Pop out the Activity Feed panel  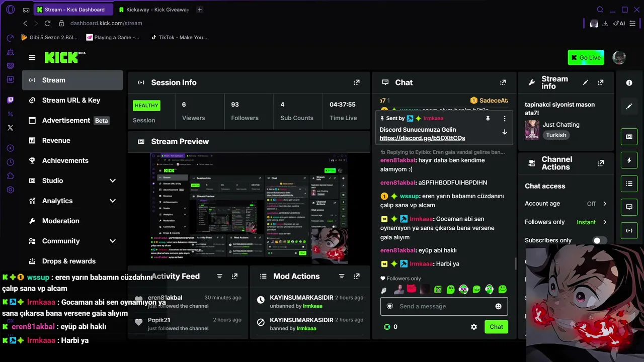pos(234,276)
